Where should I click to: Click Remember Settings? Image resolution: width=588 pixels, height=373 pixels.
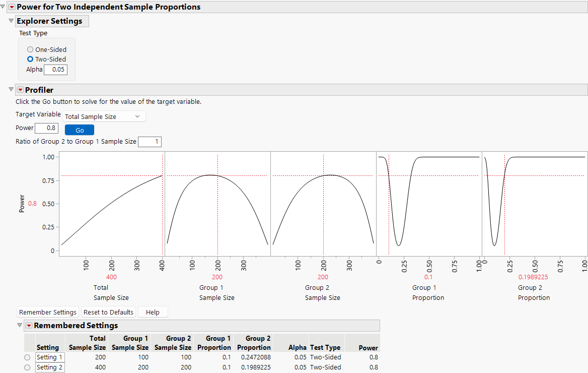(x=47, y=312)
